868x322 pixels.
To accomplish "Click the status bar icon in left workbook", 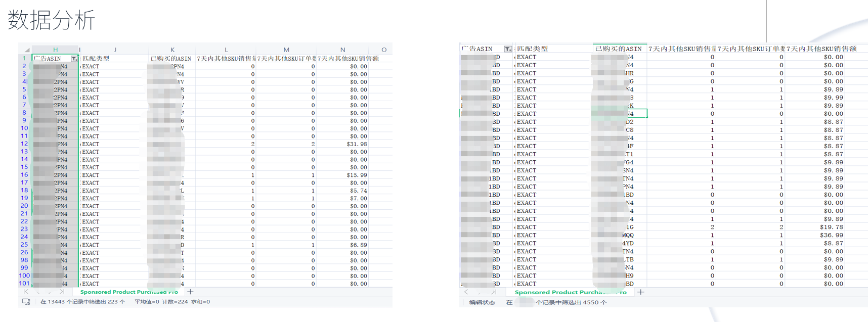I will tap(26, 302).
